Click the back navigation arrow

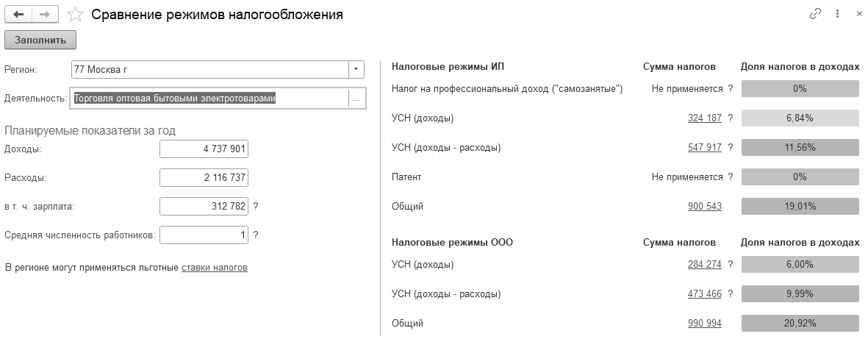click(18, 14)
